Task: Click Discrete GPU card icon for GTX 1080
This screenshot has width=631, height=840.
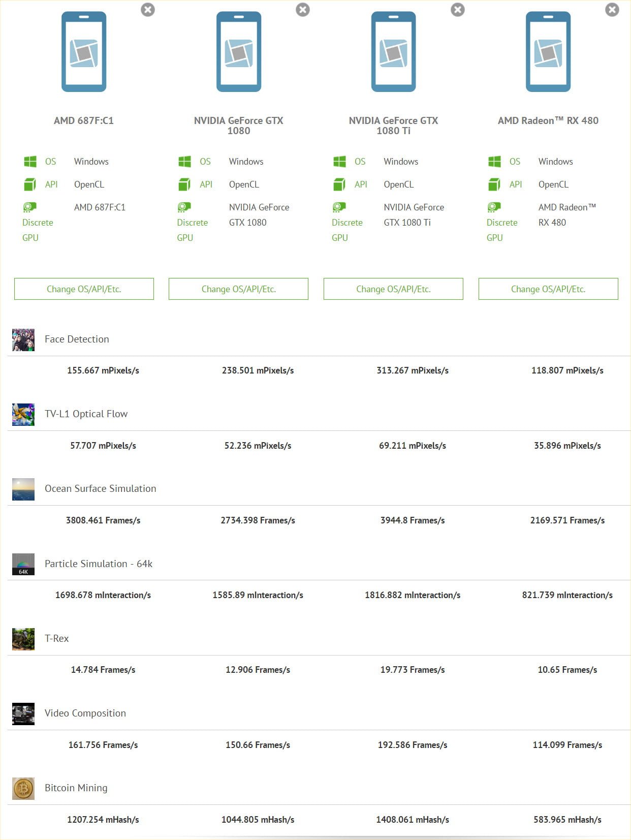Action: (184, 207)
